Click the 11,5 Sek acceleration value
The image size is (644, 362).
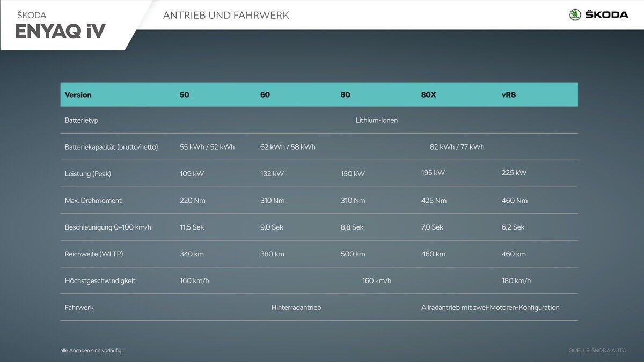tap(192, 227)
